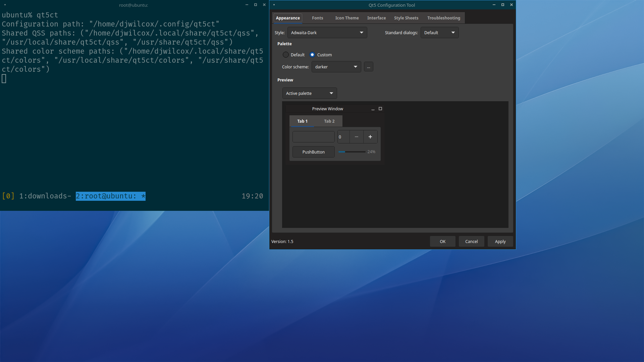Click the ubuntu% qt5ct command line in terminal
The image size is (644, 362).
[30, 15]
